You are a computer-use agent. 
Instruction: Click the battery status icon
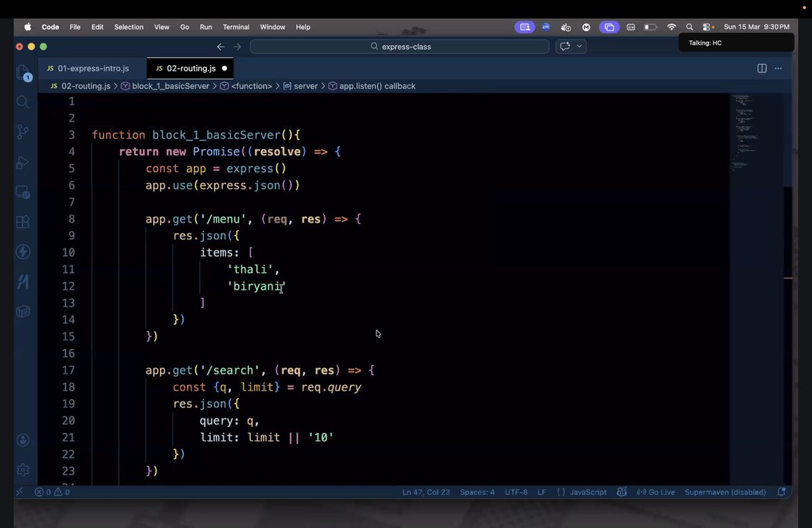click(650, 27)
